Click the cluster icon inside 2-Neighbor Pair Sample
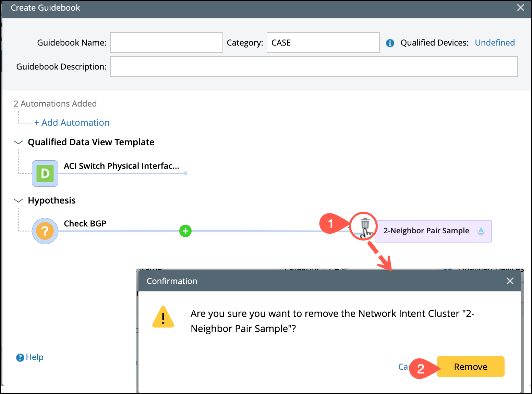The image size is (532, 394). point(481,231)
